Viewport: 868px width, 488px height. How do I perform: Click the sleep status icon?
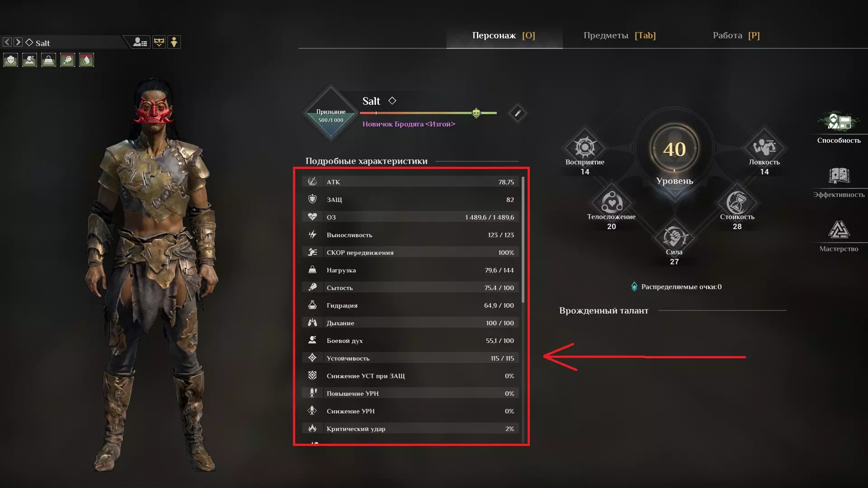pos(29,60)
